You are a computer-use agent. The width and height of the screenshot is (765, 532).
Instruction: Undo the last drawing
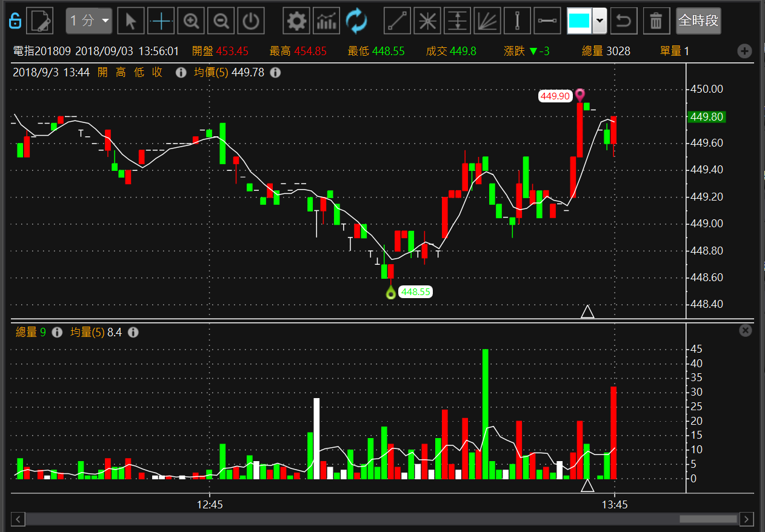[624, 21]
